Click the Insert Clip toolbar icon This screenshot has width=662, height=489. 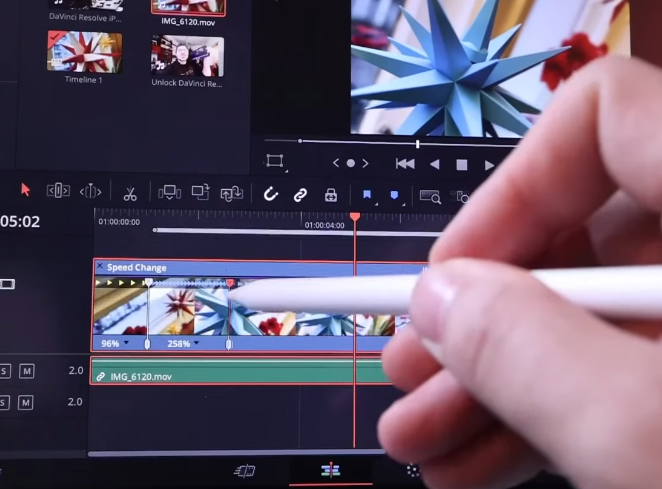169,193
